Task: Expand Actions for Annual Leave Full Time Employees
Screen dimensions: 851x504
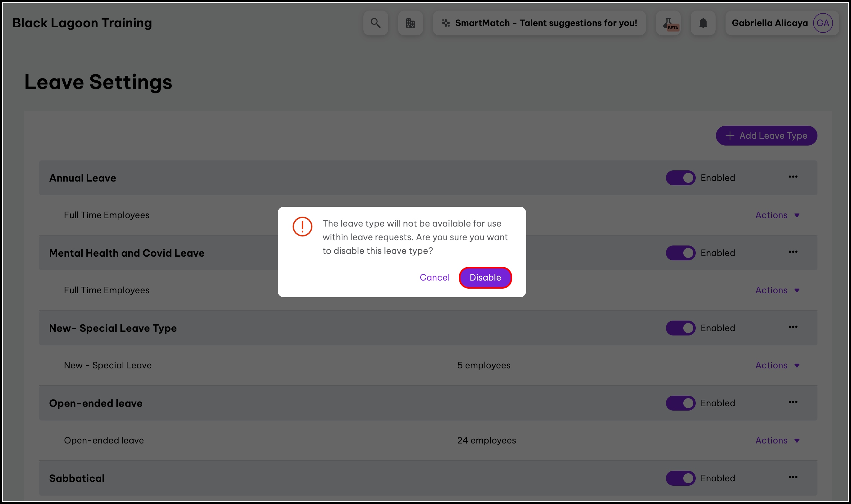Action: [777, 215]
